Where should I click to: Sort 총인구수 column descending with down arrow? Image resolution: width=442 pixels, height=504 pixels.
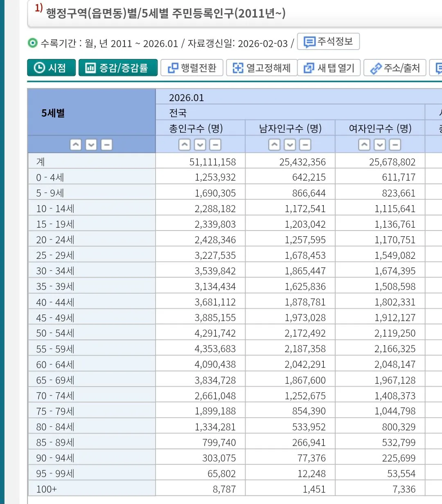coord(200,145)
